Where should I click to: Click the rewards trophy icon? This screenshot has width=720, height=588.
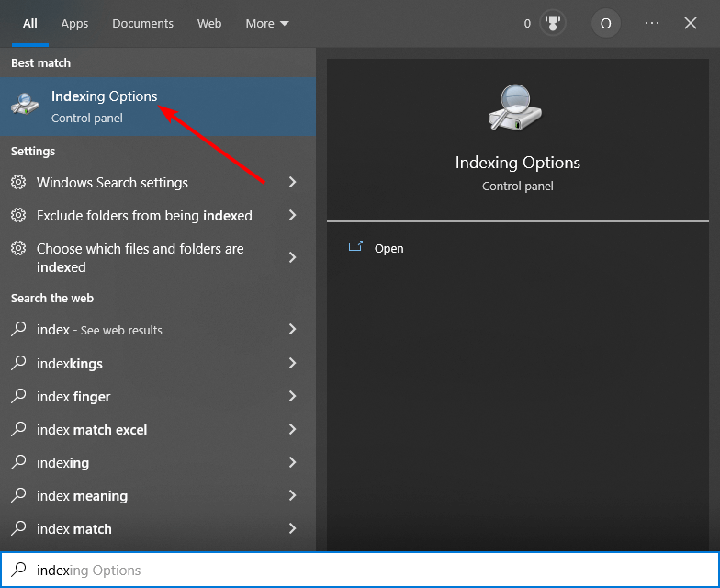pos(553,23)
